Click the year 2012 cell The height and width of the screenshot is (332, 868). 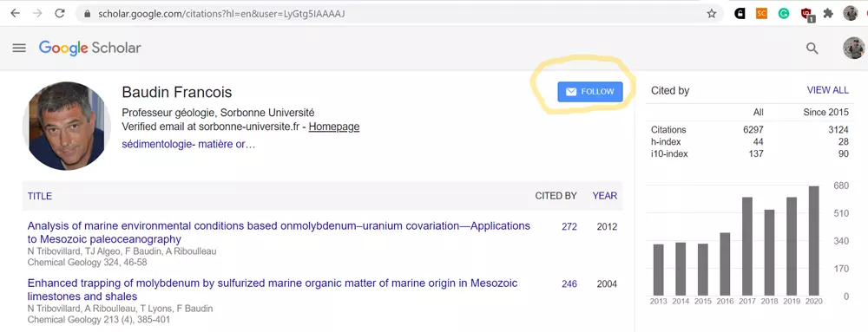point(607,226)
